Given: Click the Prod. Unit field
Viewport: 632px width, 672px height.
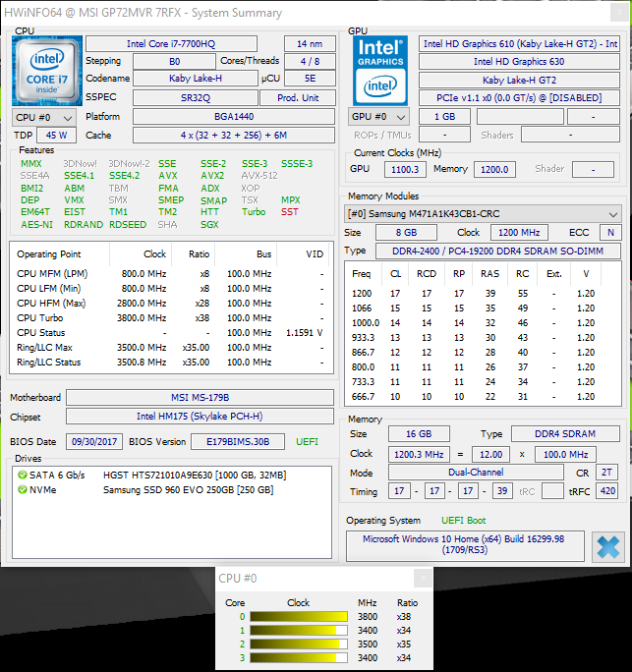Looking at the screenshot, I should [298, 97].
